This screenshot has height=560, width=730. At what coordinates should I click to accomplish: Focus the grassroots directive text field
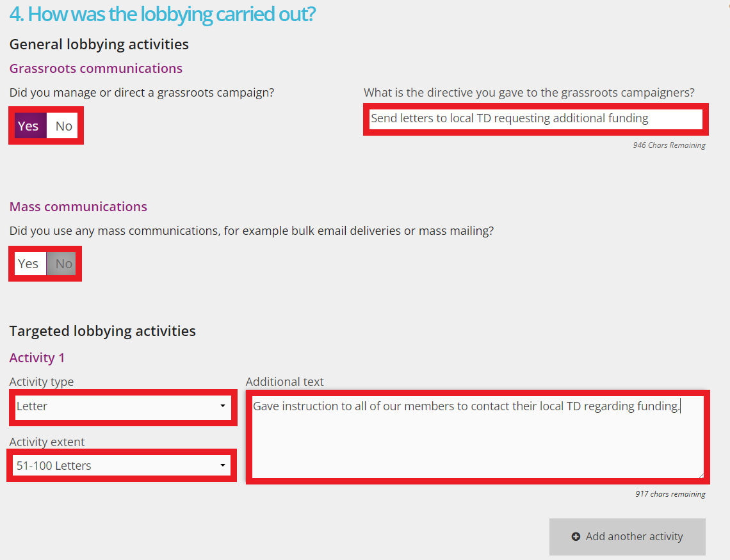coord(535,118)
